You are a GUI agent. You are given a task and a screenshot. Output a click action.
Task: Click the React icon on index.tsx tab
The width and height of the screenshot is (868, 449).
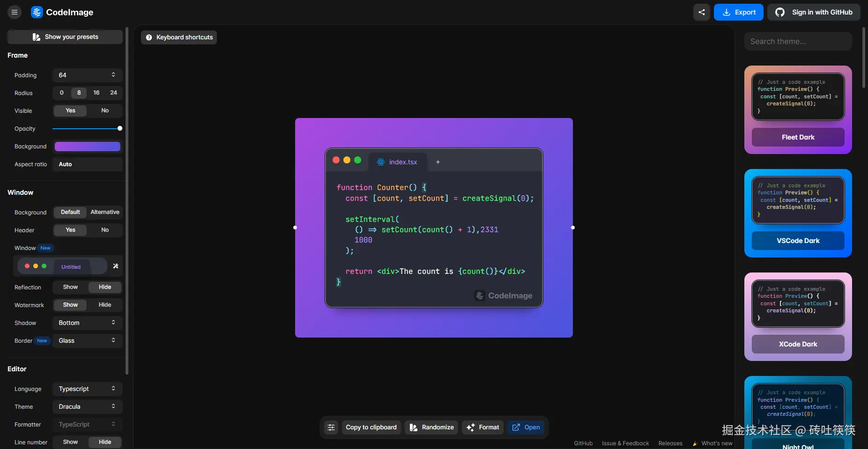pyautogui.click(x=381, y=162)
